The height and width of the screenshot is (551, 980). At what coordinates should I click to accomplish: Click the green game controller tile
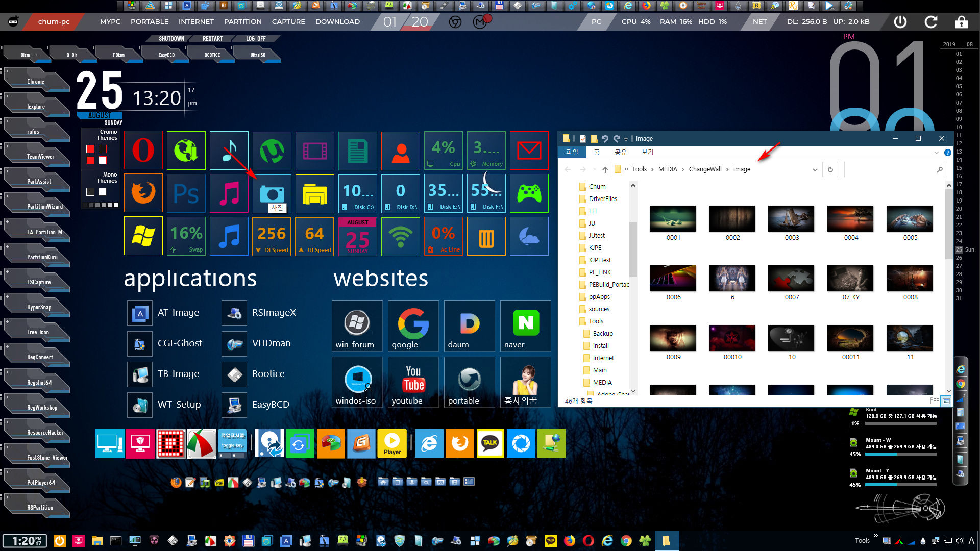[529, 193]
